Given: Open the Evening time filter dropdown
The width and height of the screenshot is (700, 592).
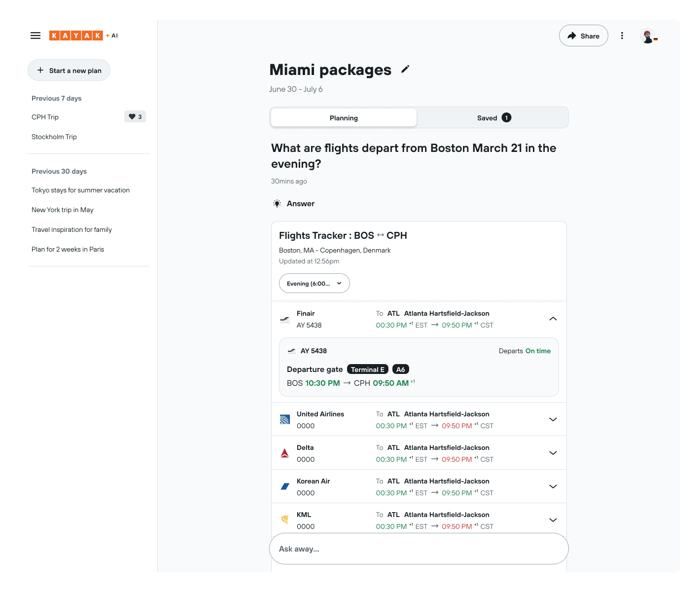Looking at the screenshot, I should pyautogui.click(x=315, y=283).
